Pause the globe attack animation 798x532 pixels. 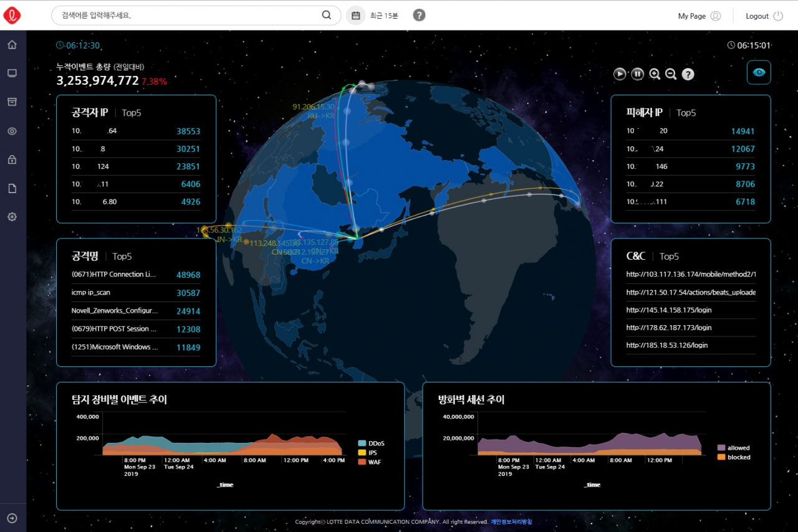tap(637, 74)
